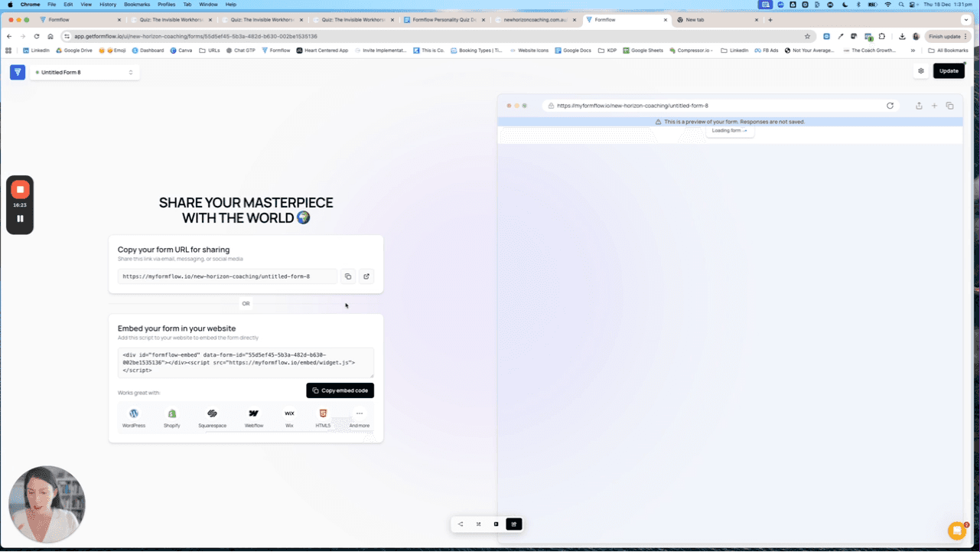
Task: Click the black Update button
Action: tap(949, 71)
